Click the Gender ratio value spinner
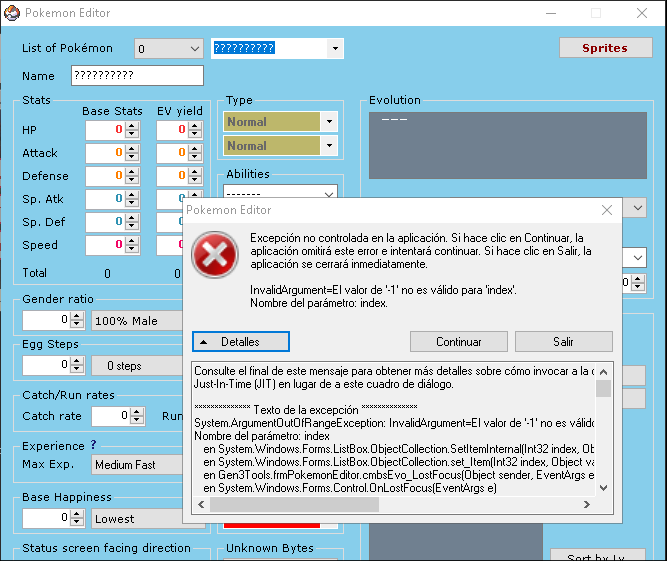The image size is (667, 561). point(48,320)
